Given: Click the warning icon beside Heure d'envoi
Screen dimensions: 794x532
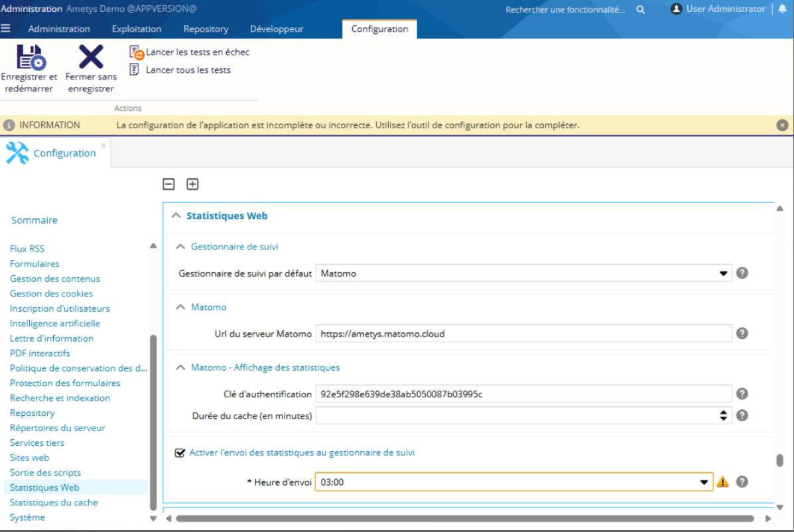Looking at the screenshot, I should 723,482.
